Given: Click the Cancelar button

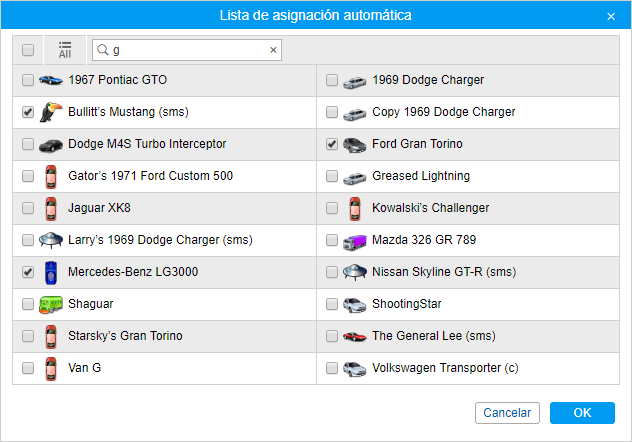Looking at the screenshot, I should coord(507,413).
